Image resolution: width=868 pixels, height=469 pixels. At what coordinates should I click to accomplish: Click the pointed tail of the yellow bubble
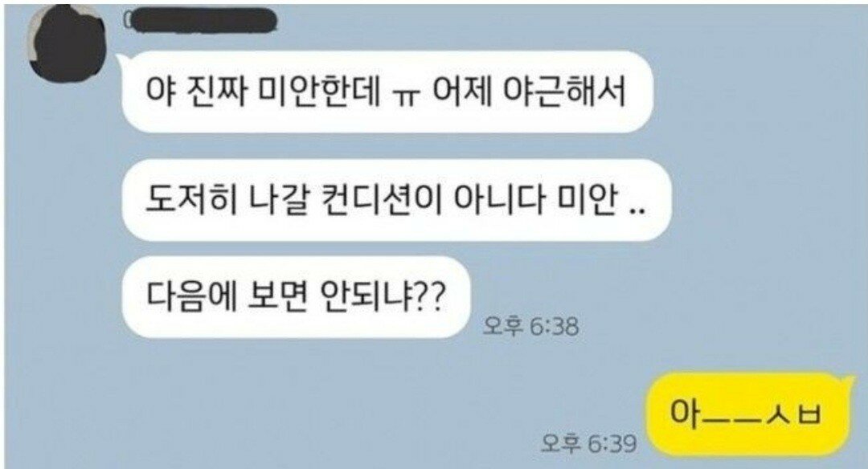point(850,380)
